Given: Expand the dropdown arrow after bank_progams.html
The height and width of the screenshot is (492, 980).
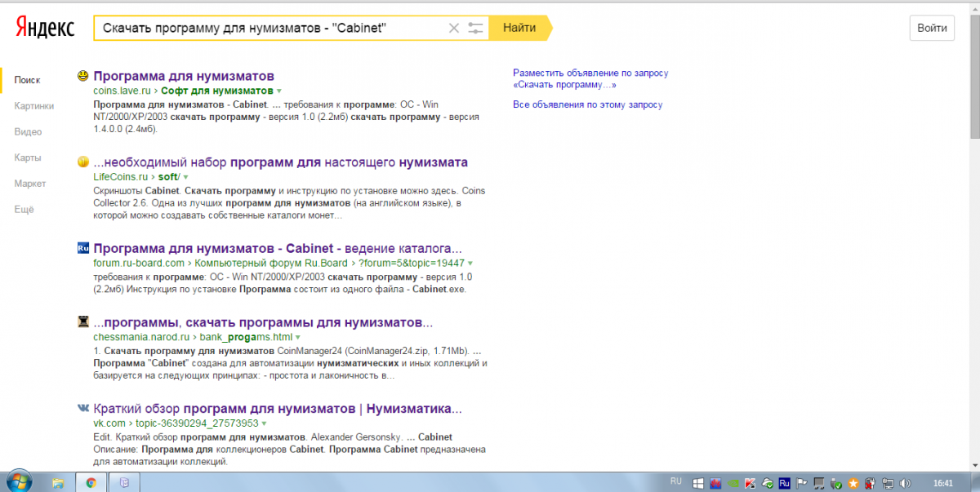Looking at the screenshot, I should coord(298,336).
